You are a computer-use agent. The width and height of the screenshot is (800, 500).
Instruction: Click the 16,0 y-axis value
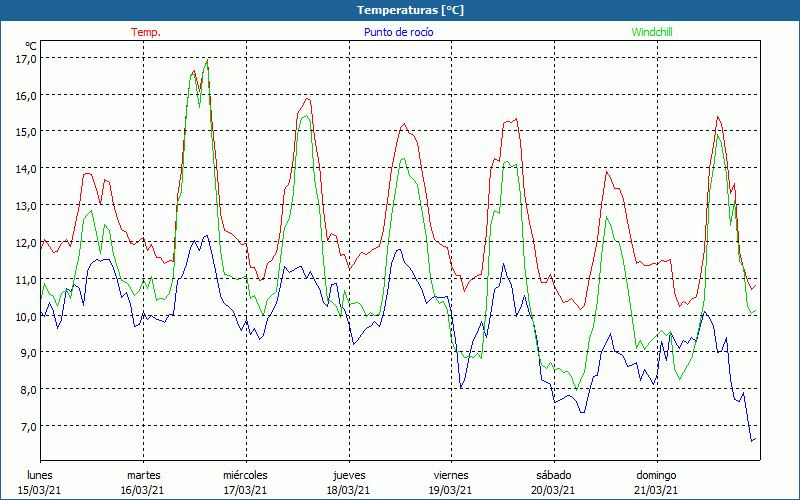27,95
